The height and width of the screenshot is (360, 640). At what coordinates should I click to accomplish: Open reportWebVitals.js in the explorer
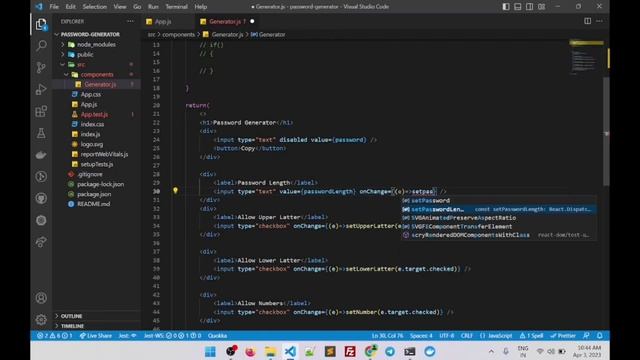104,154
